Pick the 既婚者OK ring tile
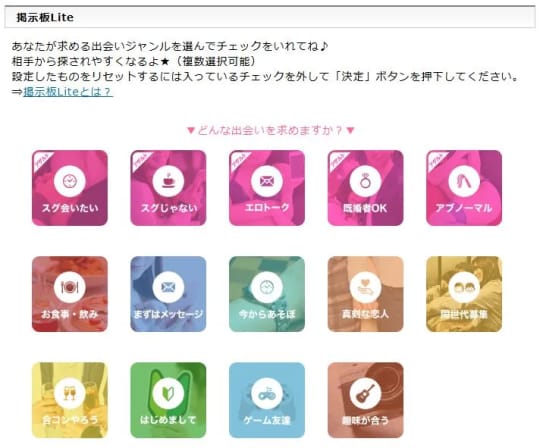 click(365, 188)
